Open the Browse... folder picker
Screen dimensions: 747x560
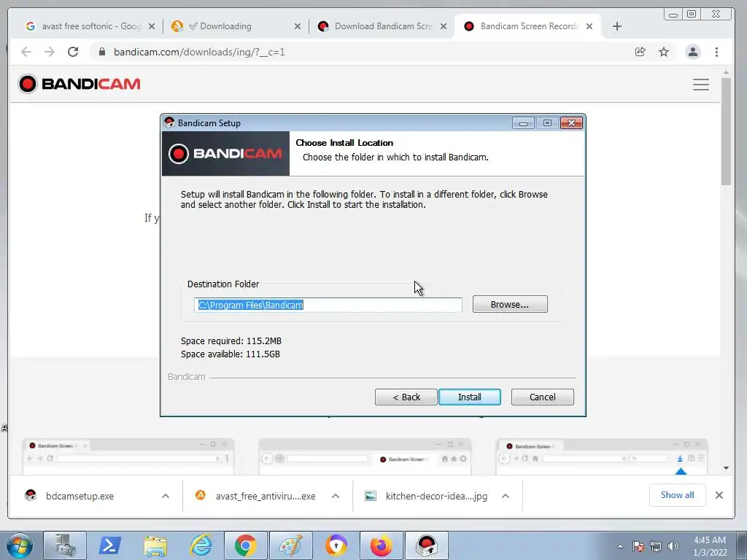pyautogui.click(x=510, y=304)
